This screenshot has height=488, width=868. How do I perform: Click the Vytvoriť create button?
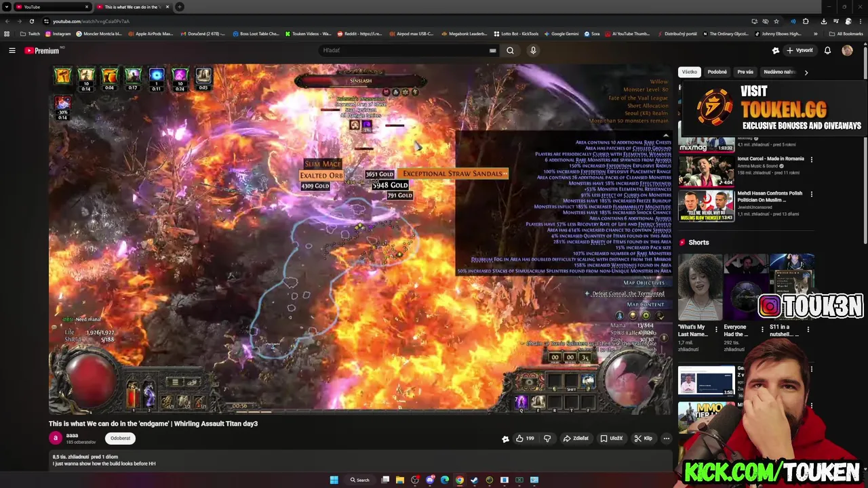click(800, 50)
